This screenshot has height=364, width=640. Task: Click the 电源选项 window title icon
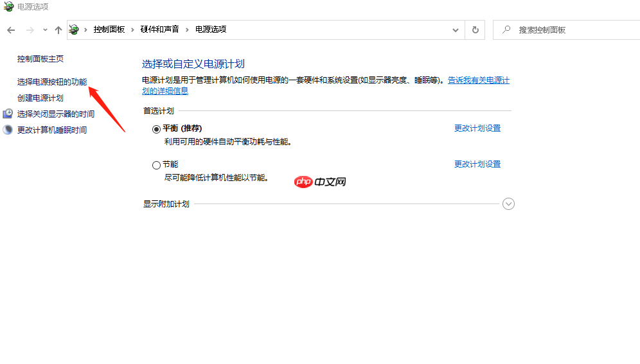point(8,6)
